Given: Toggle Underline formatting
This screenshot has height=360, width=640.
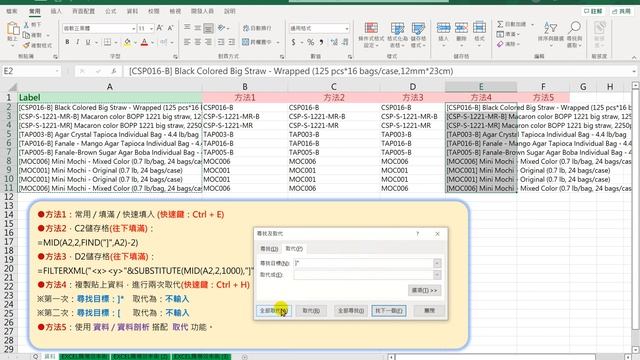Looking at the screenshot, I should coord(87,42).
